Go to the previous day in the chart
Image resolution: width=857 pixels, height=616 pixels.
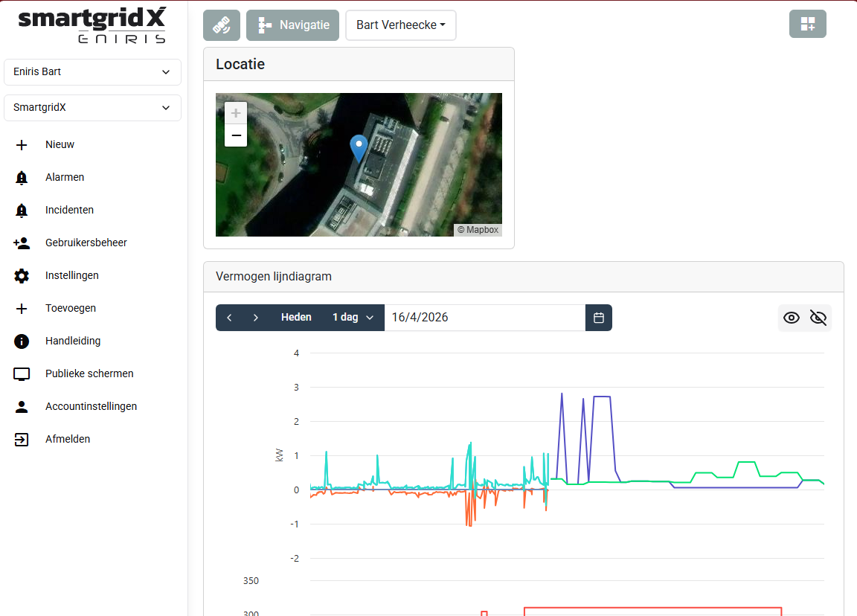[x=230, y=318]
